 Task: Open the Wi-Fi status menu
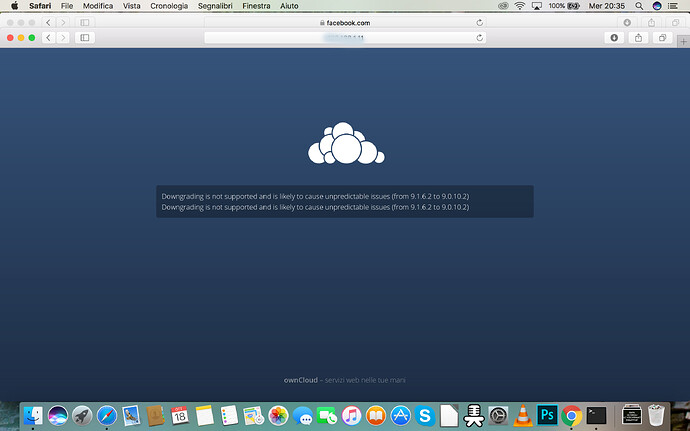(520, 6)
